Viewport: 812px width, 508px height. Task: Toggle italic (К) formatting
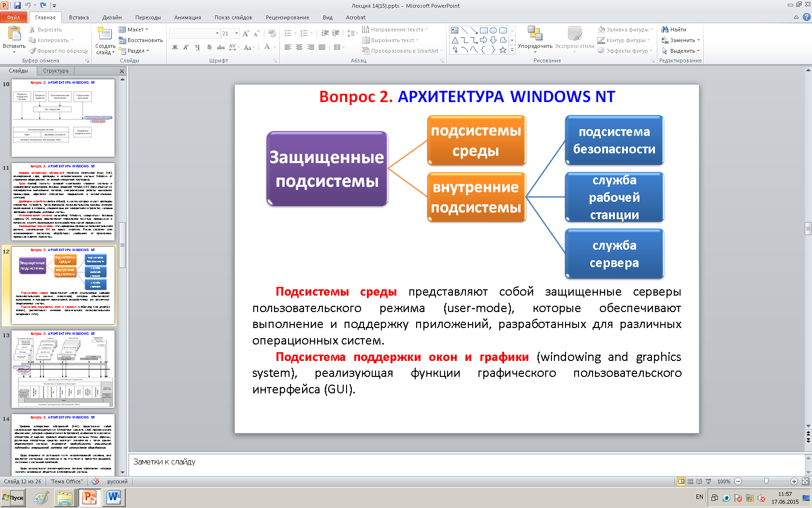pos(186,47)
